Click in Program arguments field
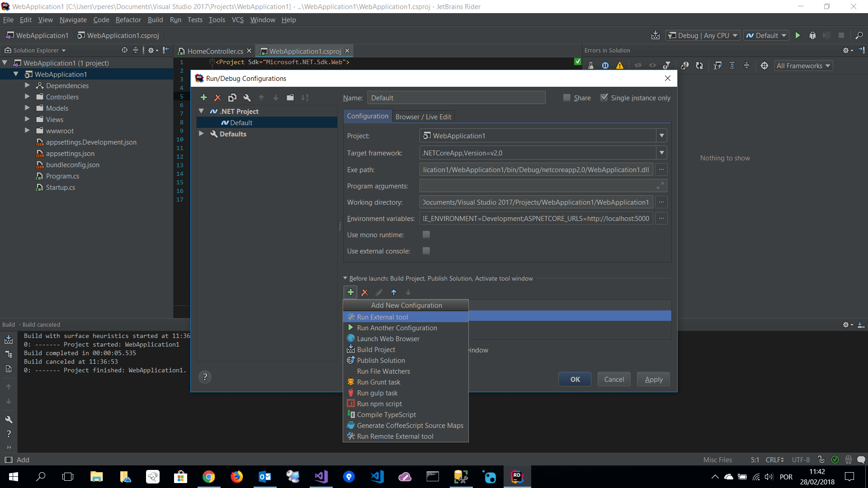 (543, 186)
